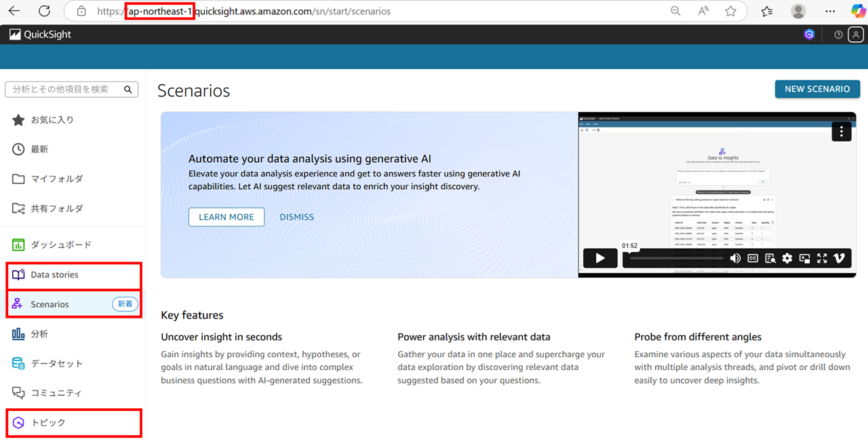This screenshot has width=868, height=440.
Task: Click the "Automate your data analysis using generative AI" heading
Action: pyautogui.click(x=310, y=159)
